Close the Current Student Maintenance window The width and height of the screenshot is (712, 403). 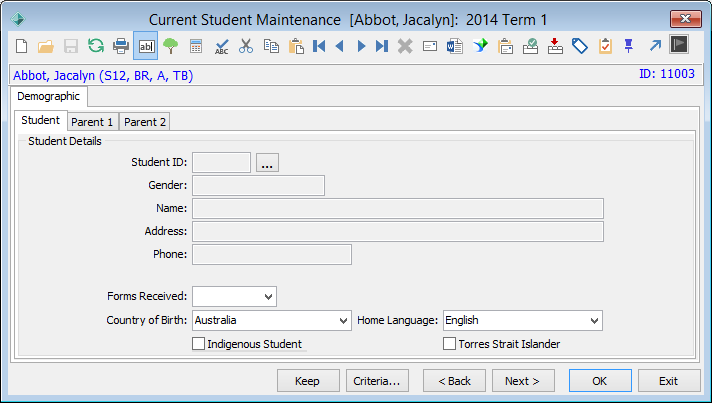tap(685, 19)
